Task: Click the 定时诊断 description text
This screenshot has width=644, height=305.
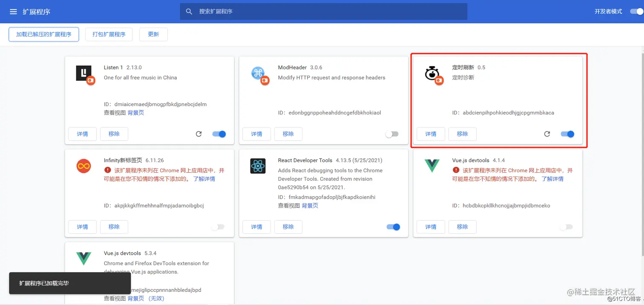Action: tap(463, 77)
